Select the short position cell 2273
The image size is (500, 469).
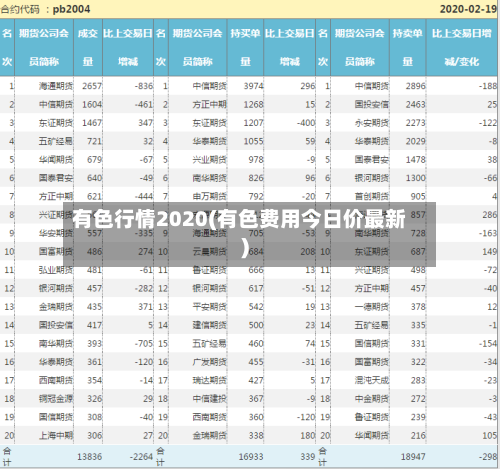pos(416,123)
